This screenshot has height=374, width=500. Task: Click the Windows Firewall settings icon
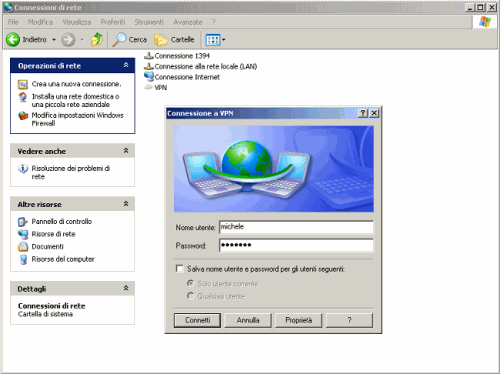click(x=23, y=116)
